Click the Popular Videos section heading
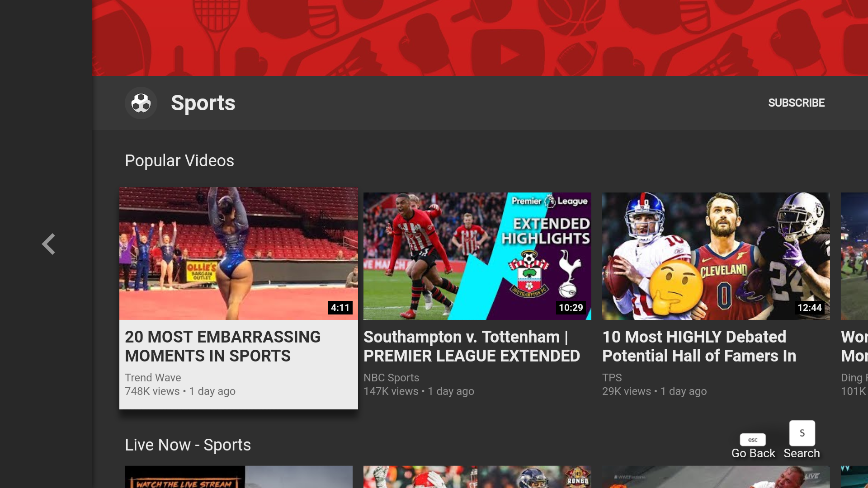868x488 pixels. pos(179,160)
